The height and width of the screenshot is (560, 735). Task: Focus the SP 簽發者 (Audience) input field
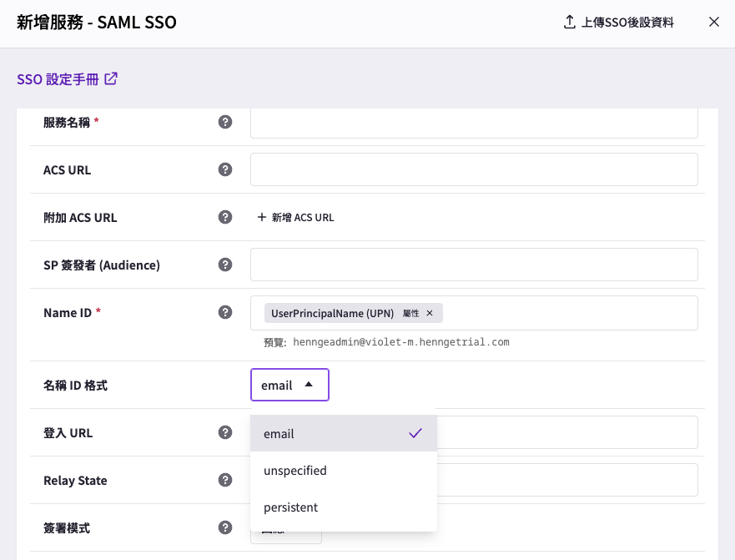pos(474,265)
